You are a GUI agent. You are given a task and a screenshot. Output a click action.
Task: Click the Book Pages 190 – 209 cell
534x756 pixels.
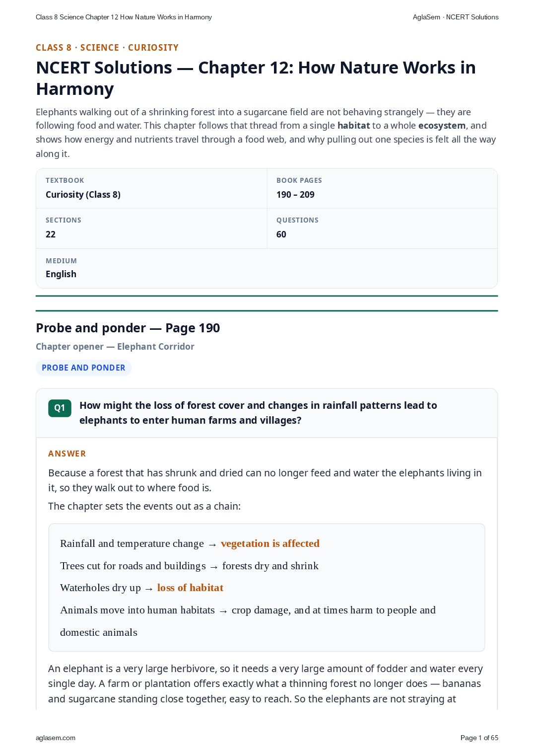[x=382, y=188]
